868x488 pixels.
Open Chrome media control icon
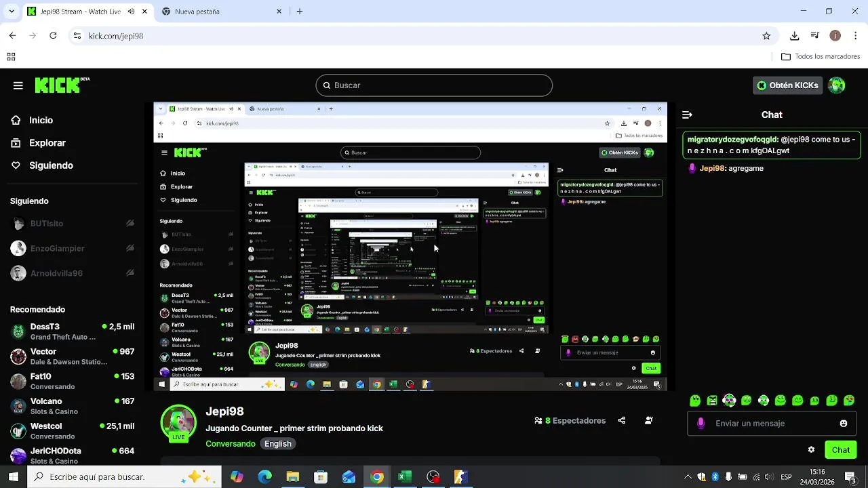pos(815,36)
